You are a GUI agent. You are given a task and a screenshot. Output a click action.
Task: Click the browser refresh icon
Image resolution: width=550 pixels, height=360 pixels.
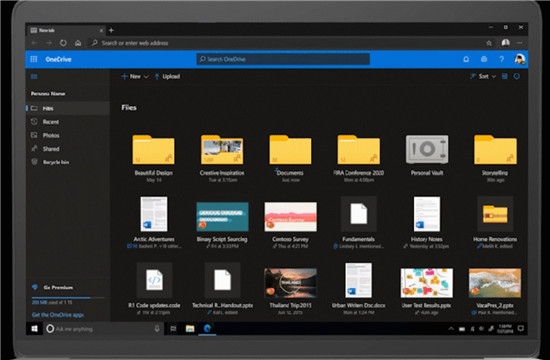pos(63,43)
